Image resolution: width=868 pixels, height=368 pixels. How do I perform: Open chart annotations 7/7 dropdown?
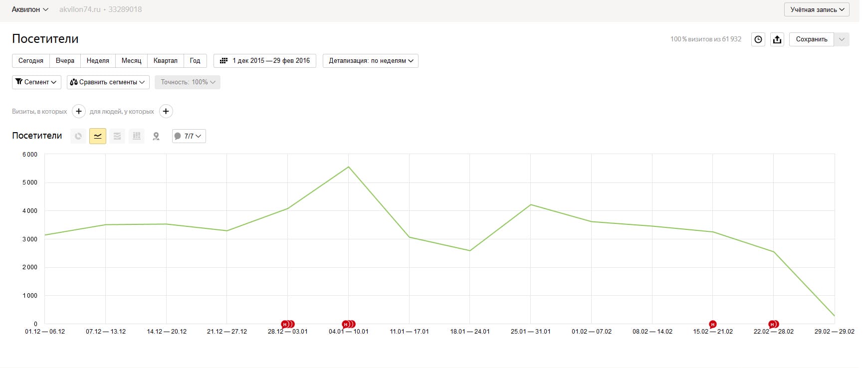[x=189, y=136]
